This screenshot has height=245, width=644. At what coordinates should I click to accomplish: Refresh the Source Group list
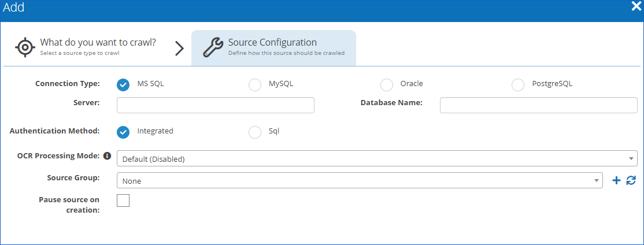pyautogui.click(x=631, y=181)
